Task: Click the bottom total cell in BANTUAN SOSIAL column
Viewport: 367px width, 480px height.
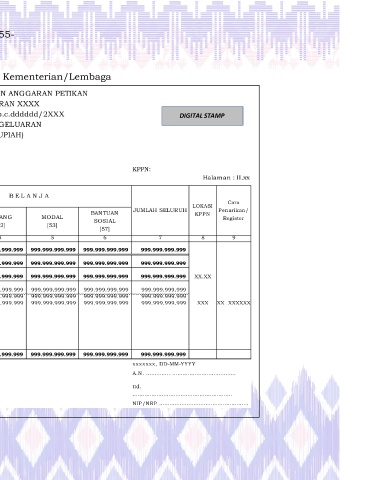Action: 105,354
